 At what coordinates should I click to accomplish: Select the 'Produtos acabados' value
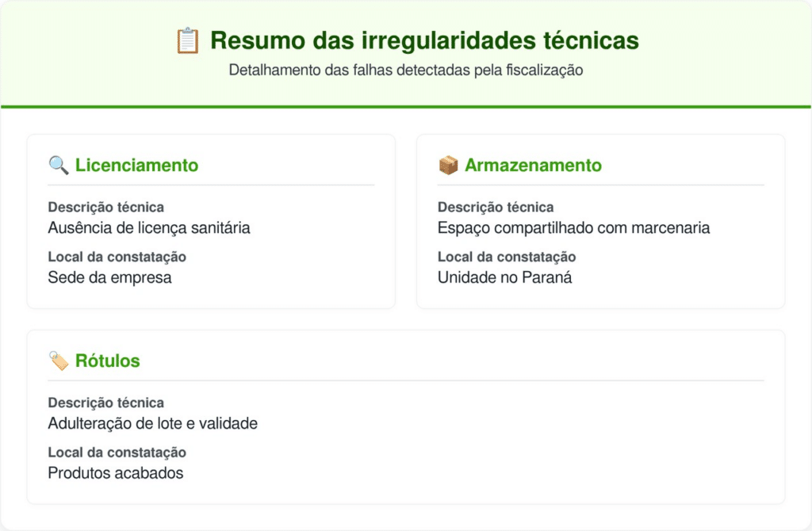pyautogui.click(x=116, y=473)
